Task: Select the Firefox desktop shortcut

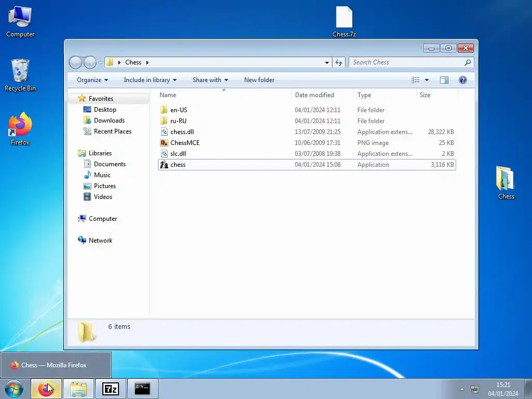Action: [x=20, y=129]
